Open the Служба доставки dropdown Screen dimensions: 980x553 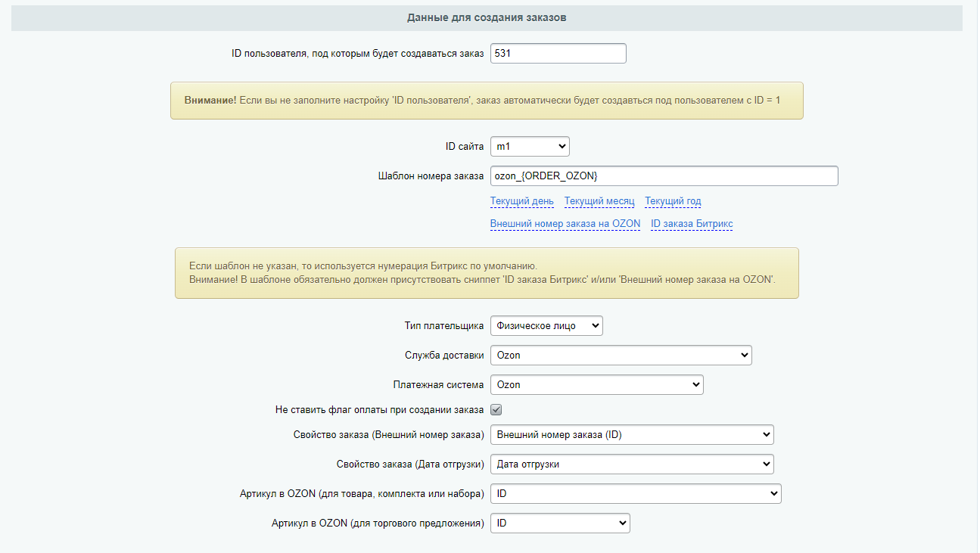(621, 355)
